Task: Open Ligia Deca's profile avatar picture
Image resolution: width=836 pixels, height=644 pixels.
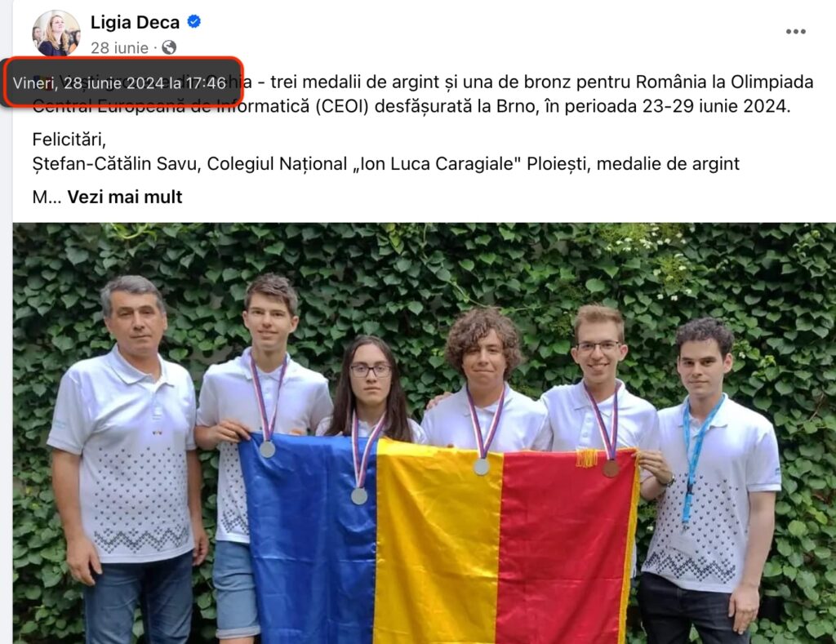Action: point(56,33)
